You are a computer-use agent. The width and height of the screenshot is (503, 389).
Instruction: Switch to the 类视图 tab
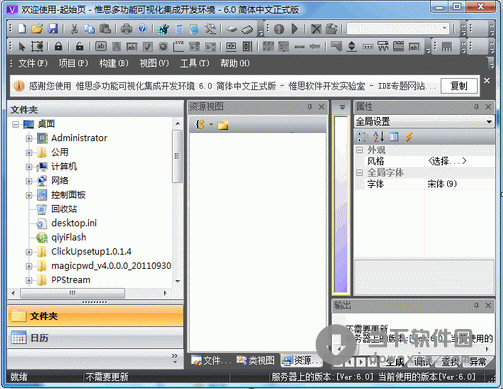click(x=256, y=360)
